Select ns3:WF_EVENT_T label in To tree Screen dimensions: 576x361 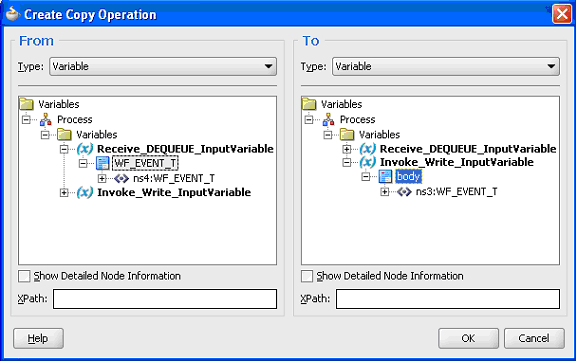[x=457, y=192]
